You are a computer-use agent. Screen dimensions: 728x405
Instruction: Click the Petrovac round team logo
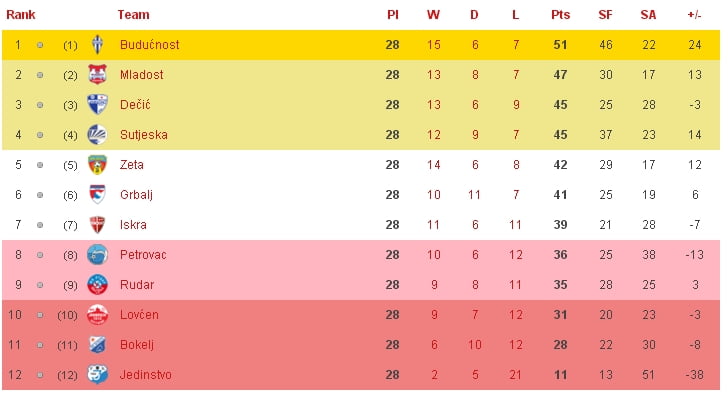tap(97, 255)
